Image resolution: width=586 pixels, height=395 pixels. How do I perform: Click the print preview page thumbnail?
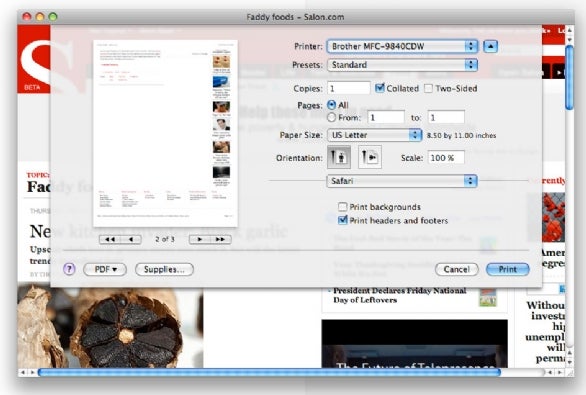click(165, 133)
